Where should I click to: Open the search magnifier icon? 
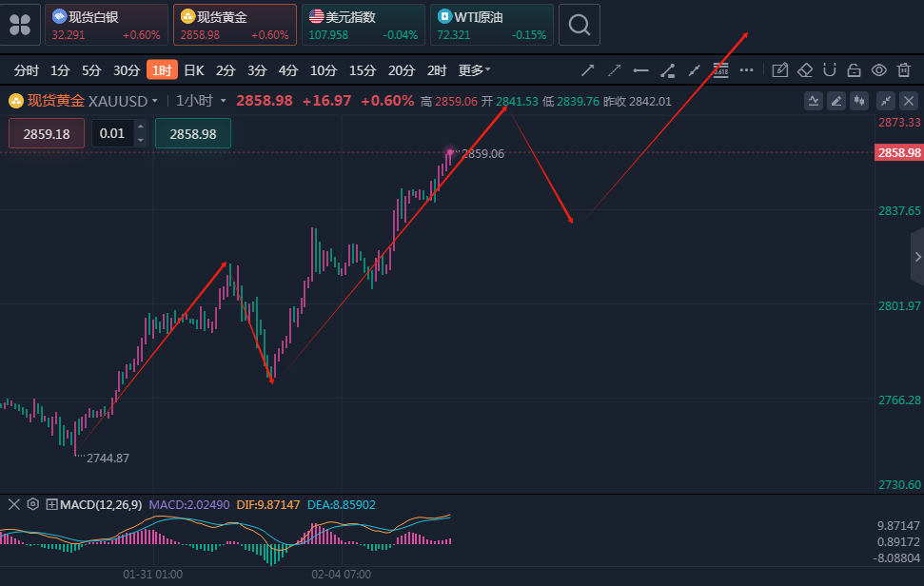click(x=579, y=25)
